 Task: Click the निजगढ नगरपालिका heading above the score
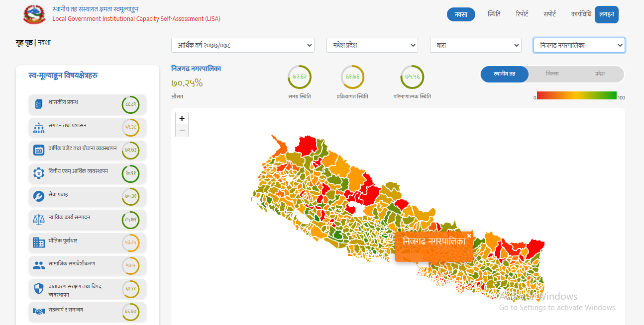(x=196, y=68)
